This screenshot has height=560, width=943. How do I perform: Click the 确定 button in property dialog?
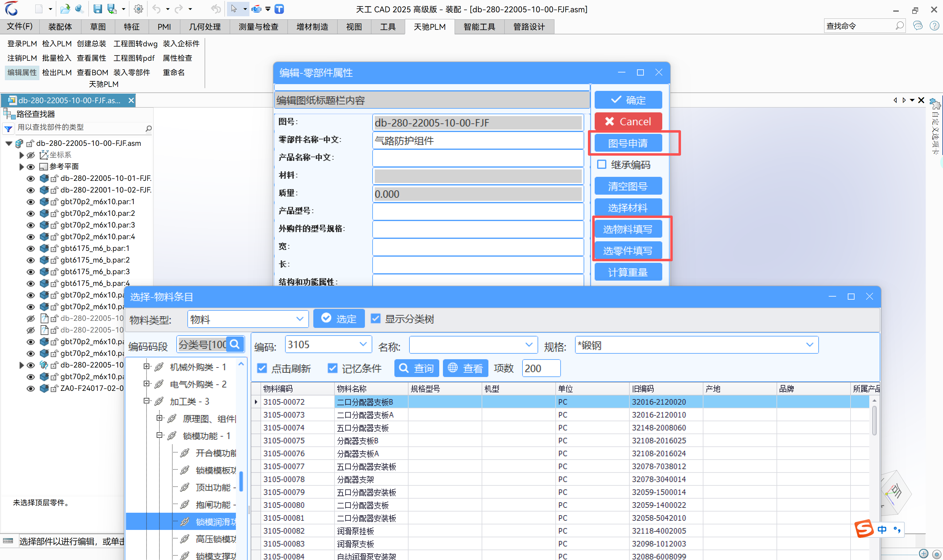pos(628,100)
